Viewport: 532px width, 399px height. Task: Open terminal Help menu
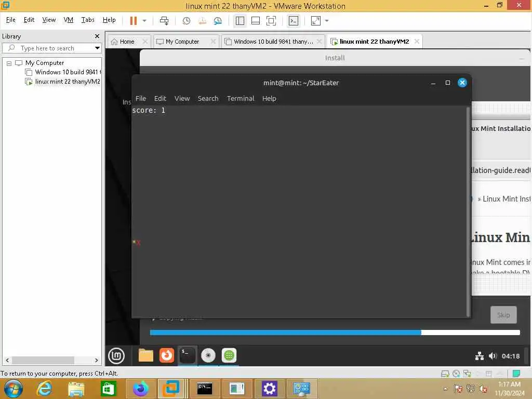[269, 98]
